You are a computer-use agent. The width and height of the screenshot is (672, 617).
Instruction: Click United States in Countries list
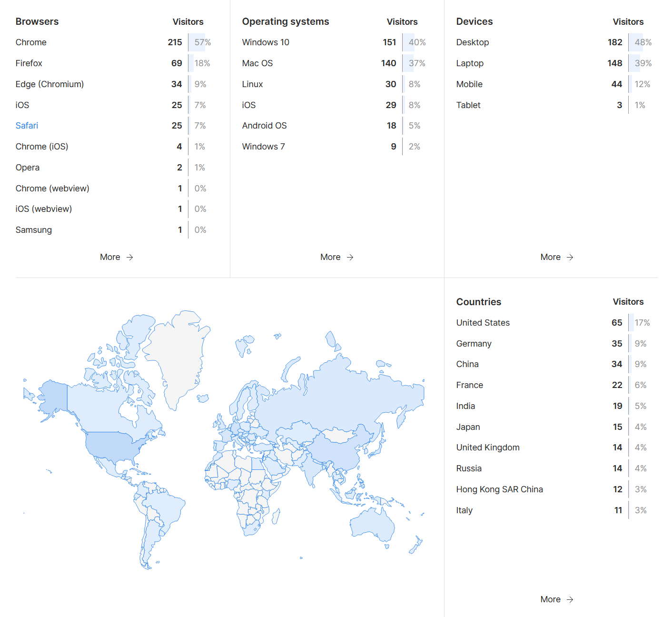[x=483, y=323]
